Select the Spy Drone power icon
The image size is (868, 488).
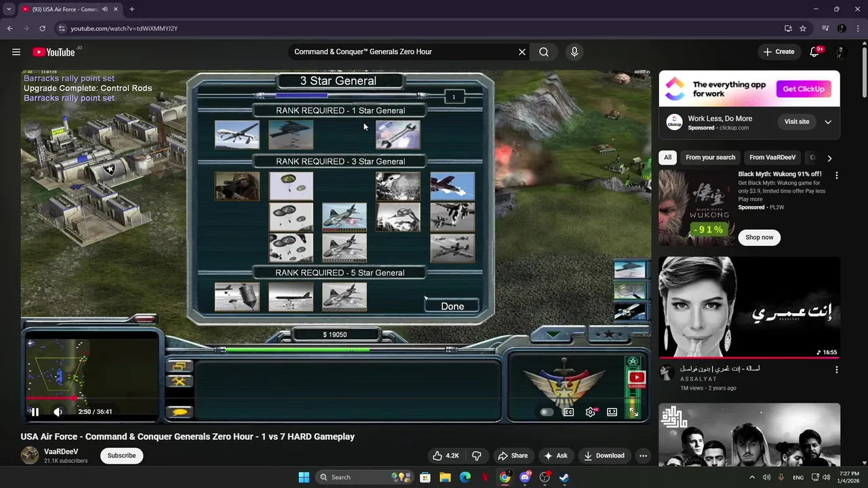coord(237,134)
